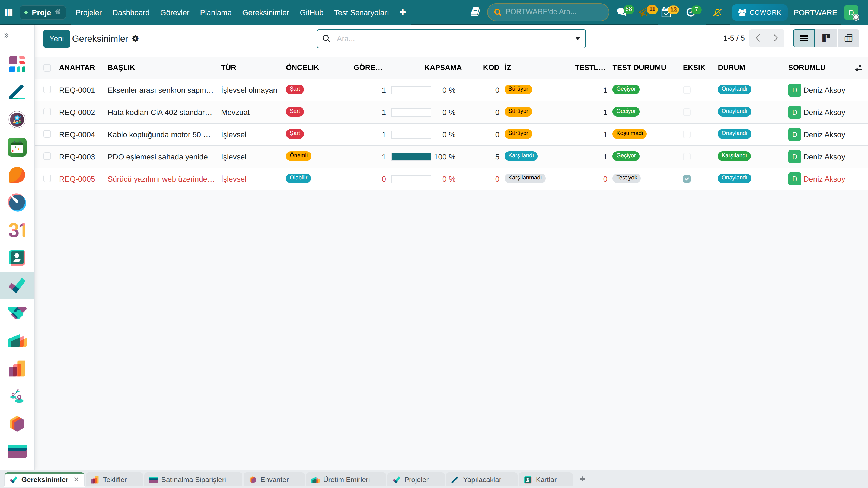Image resolution: width=868 pixels, height=488 pixels.
Task: Click the 100% coverage bar for REQ-0003
Action: point(411,157)
